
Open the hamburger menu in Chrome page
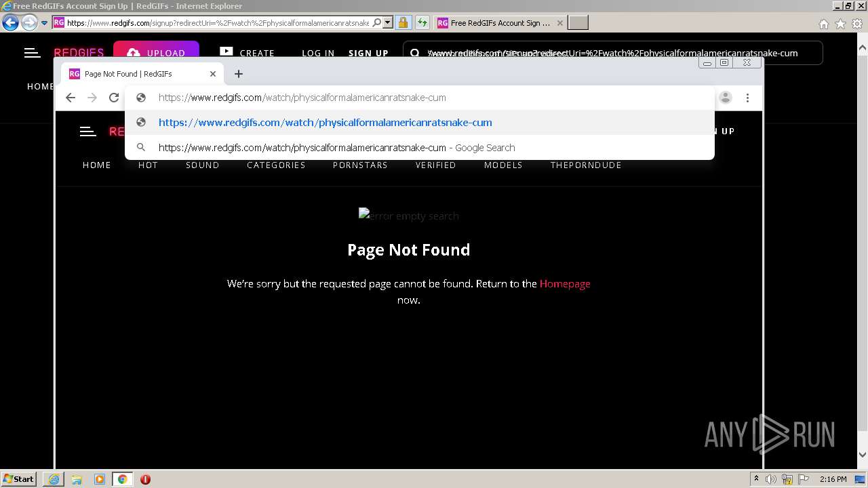(x=88, y=131)
